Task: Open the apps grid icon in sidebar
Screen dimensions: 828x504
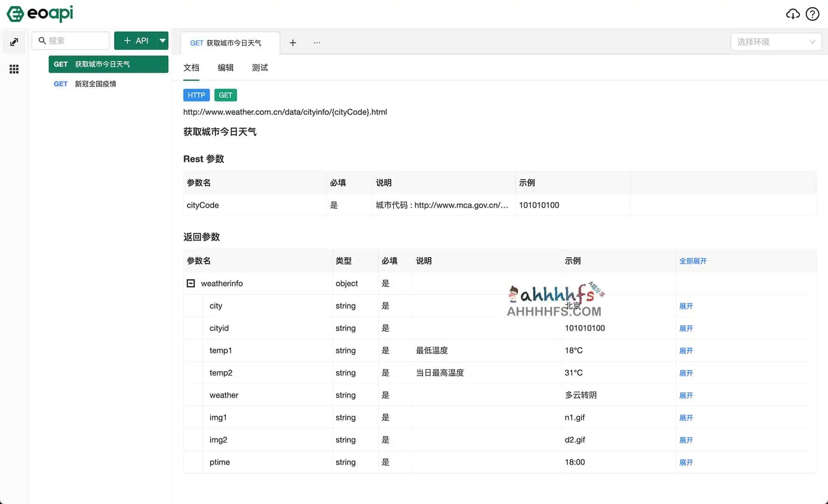Action: tap(14, 69)
